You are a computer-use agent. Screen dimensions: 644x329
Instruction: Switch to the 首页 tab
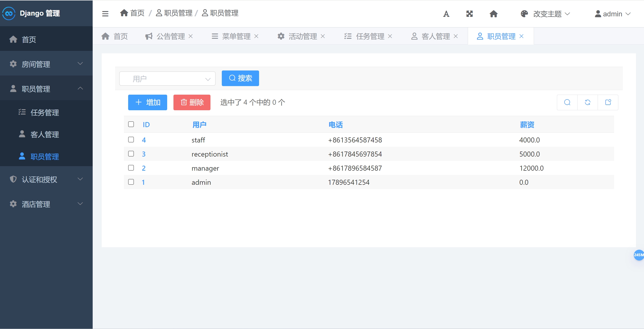click(x=115, y=36)
